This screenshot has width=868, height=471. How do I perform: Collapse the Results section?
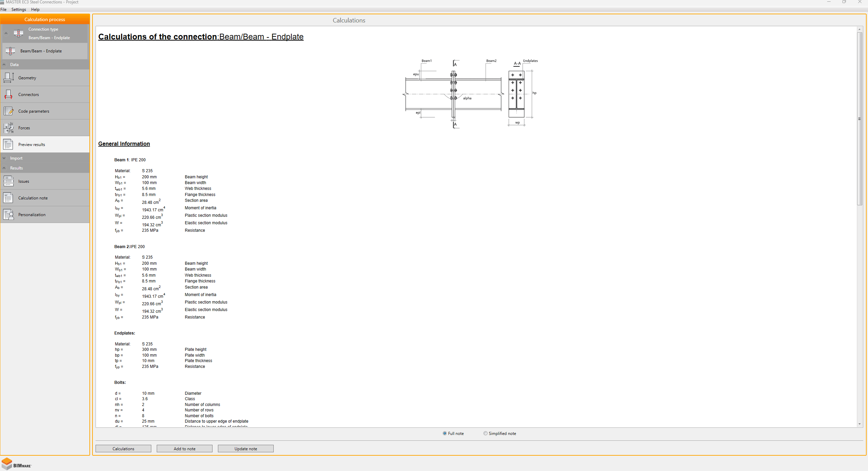(x=4, y=168)
